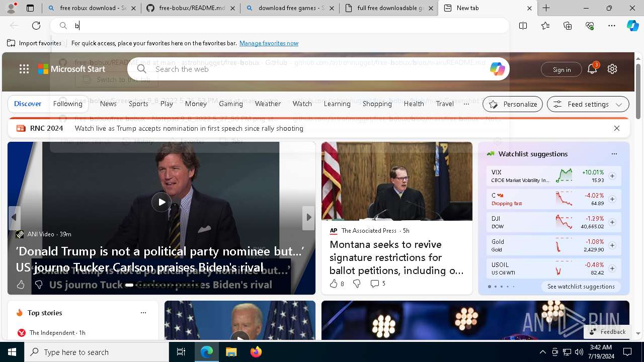Open Browser essentials heart icon
Screen dimensions: 644x362
590,26
